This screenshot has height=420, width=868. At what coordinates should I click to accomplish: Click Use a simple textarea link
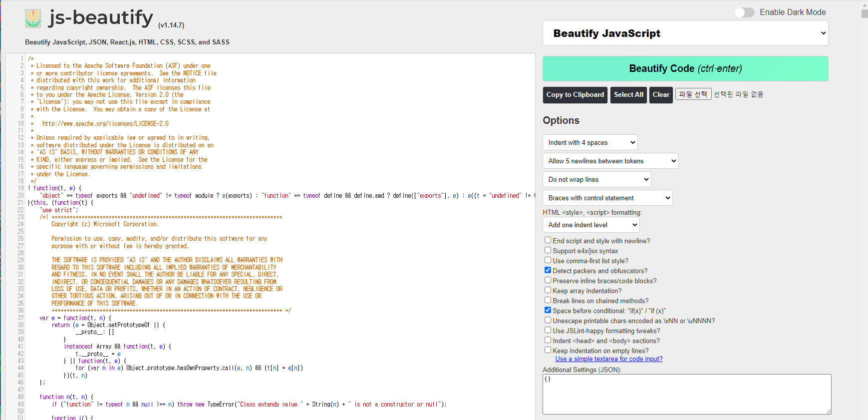(609, 359)
